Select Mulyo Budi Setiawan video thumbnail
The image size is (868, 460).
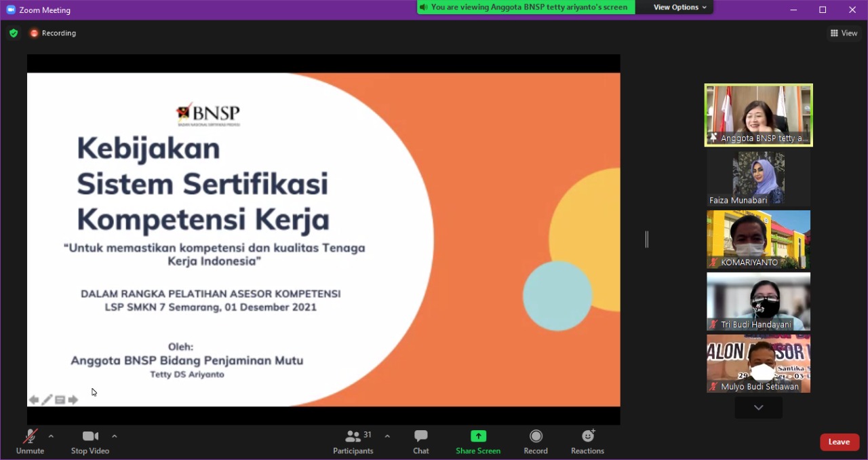pos(759,364)
